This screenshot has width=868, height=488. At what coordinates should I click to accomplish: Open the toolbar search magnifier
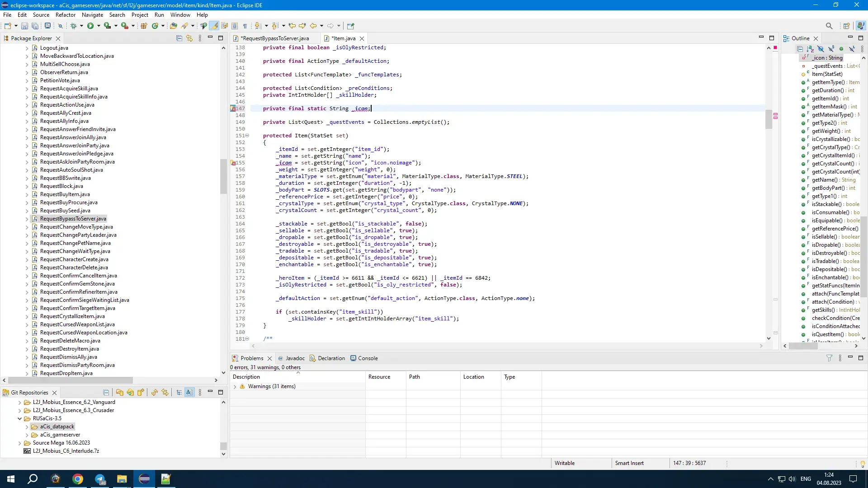[829, 26]
